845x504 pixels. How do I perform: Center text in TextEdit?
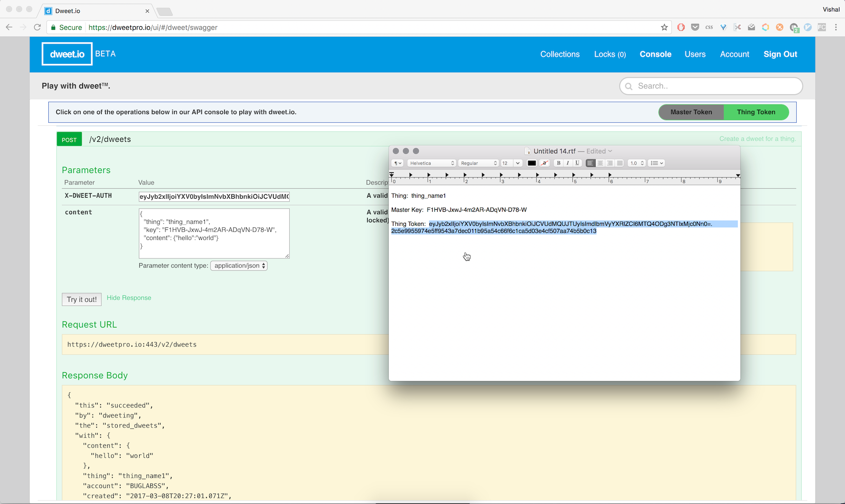[600, 163]
